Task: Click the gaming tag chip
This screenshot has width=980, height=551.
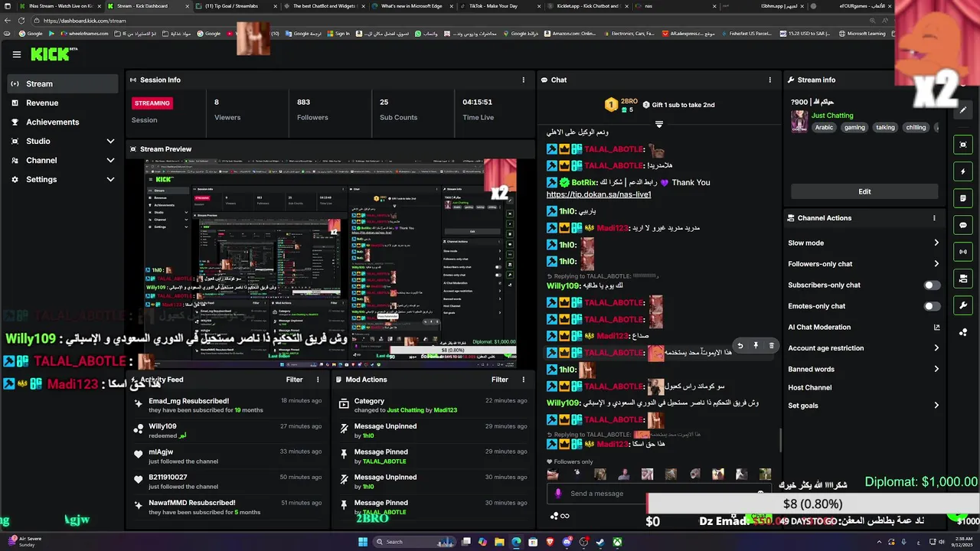Action: [x=854, y=128]
